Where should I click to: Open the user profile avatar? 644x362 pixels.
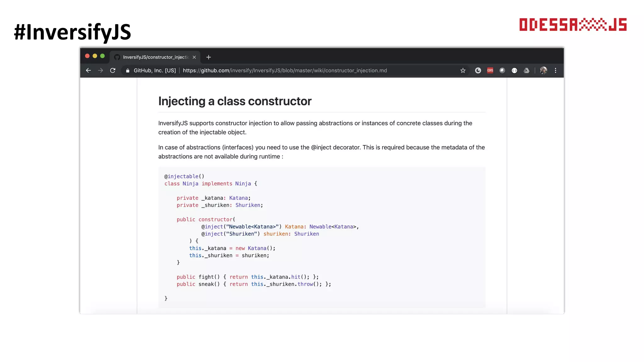coord(543,70)
